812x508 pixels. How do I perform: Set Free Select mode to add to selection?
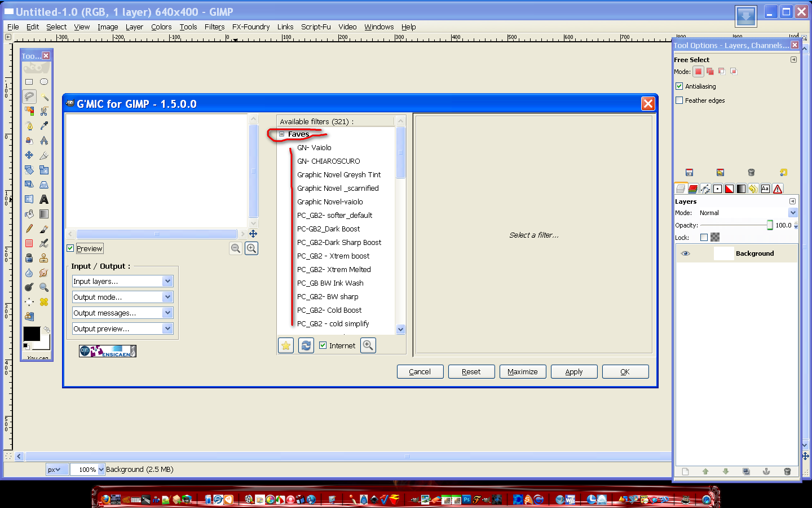(710, 72)
